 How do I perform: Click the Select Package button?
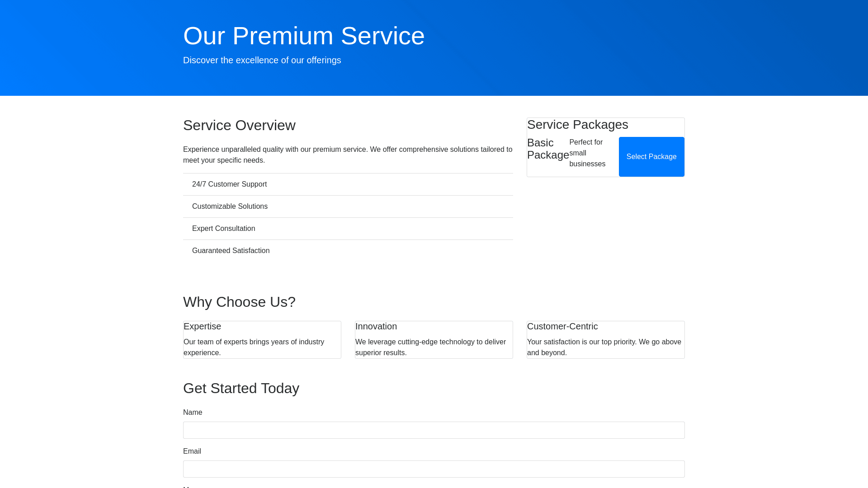point(651,157)
